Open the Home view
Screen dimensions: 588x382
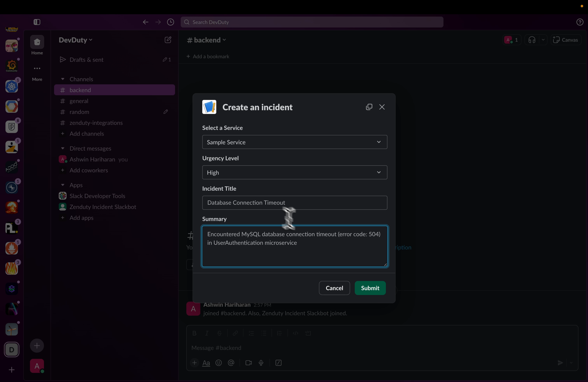(x=37, y=45)
